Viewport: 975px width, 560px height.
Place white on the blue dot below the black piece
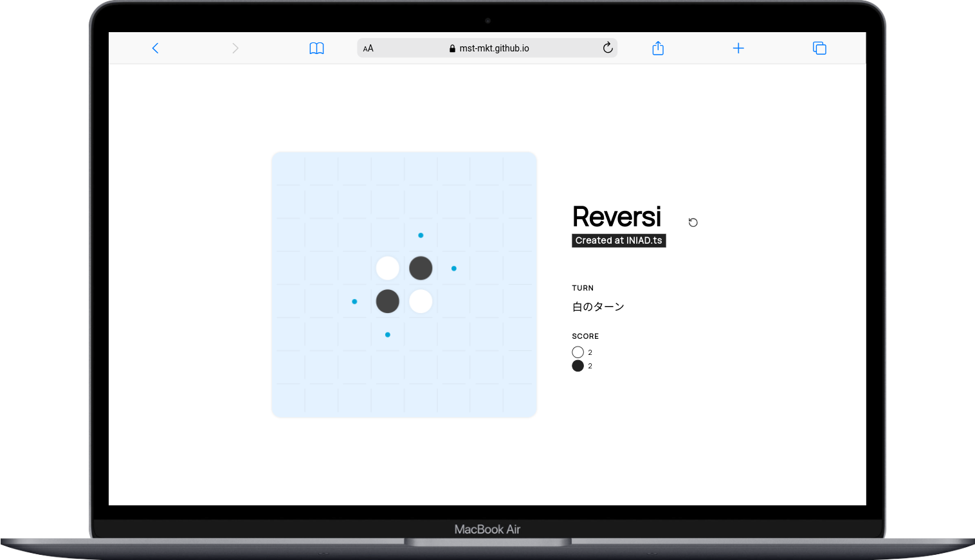(x=388, y=334)
